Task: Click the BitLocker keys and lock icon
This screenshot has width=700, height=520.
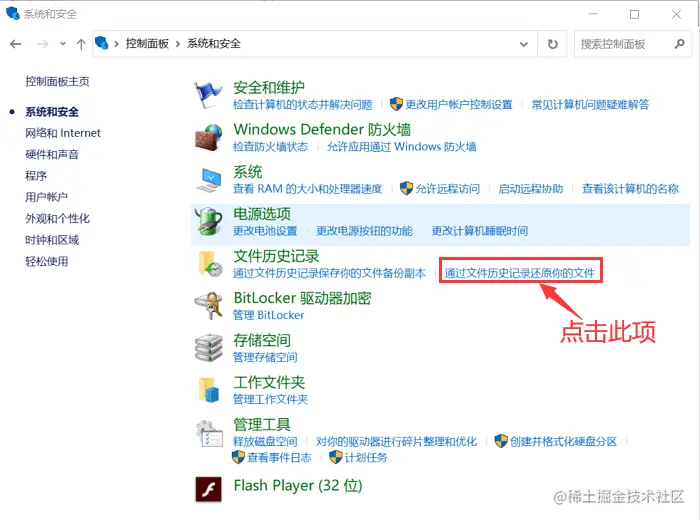Action: (208, 306)
